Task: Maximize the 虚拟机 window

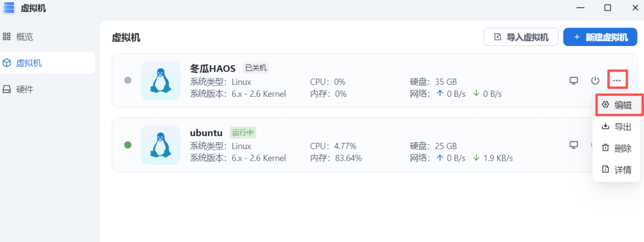Action: tap(608, 8)
